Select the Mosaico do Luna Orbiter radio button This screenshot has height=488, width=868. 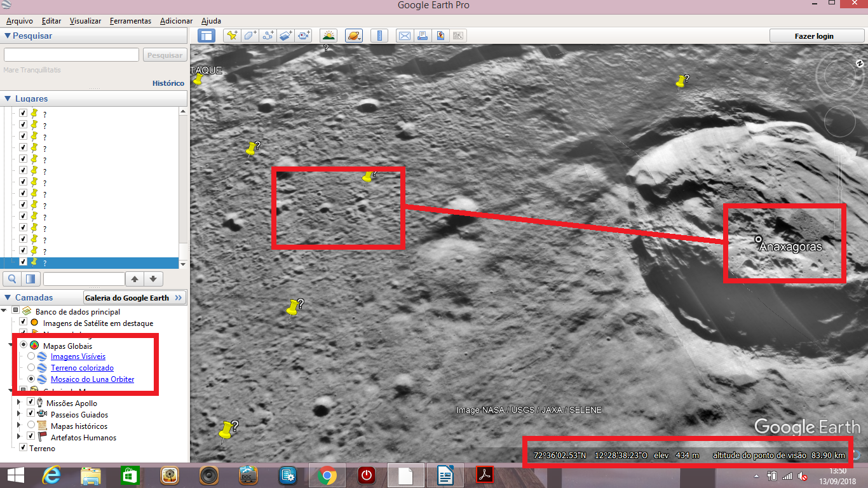(x=31, y=379)
